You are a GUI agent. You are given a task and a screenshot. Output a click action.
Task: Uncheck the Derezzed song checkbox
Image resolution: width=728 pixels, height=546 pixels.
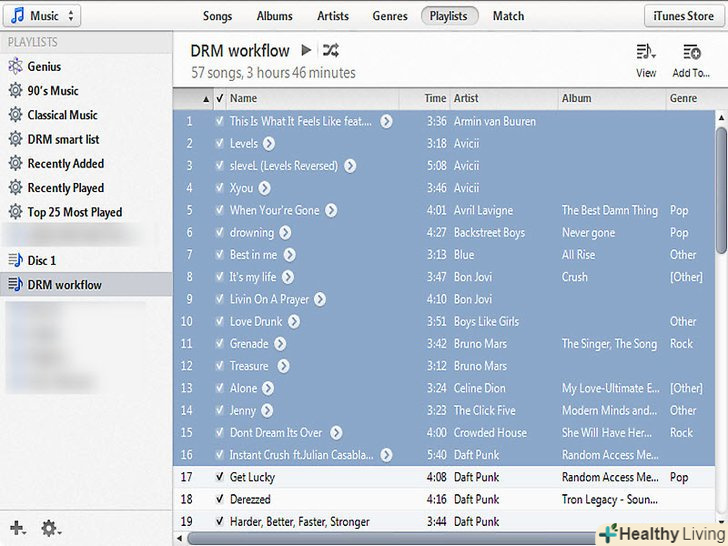coord(219,499)
